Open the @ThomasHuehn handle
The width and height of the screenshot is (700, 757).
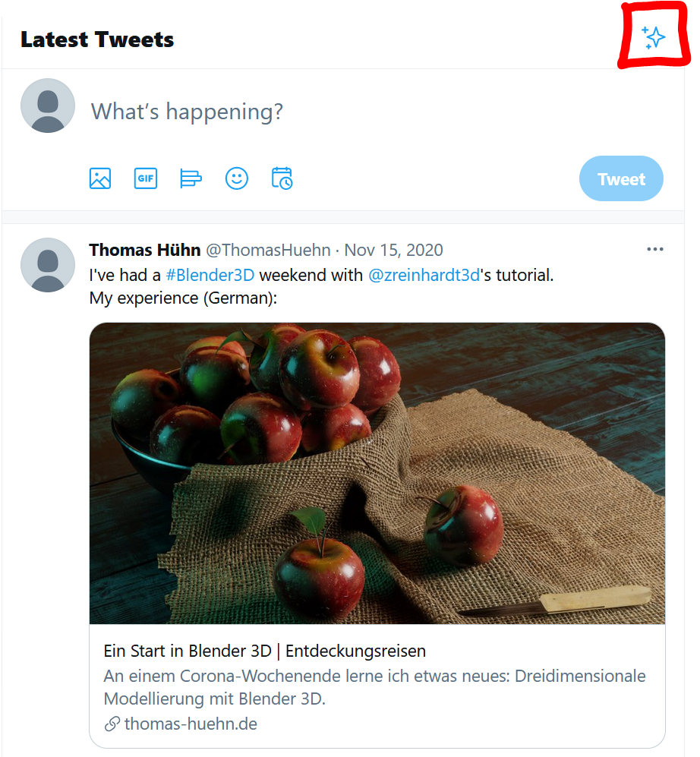point(268,251)
